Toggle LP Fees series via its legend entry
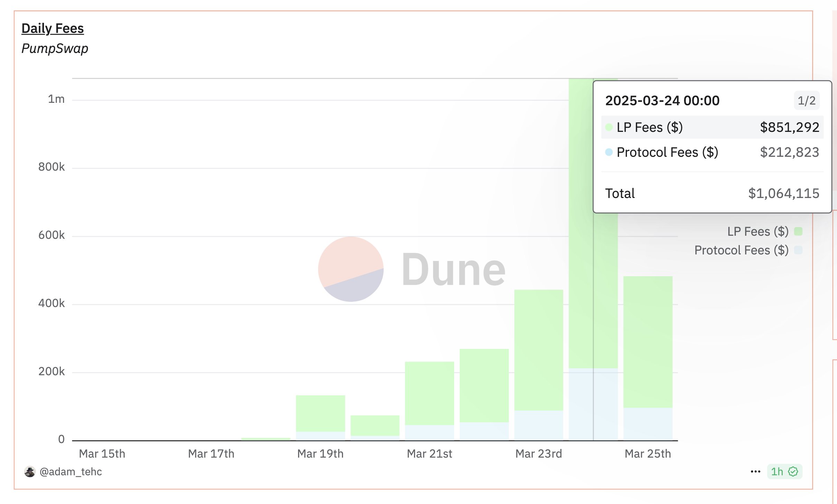 pos(757,231)
